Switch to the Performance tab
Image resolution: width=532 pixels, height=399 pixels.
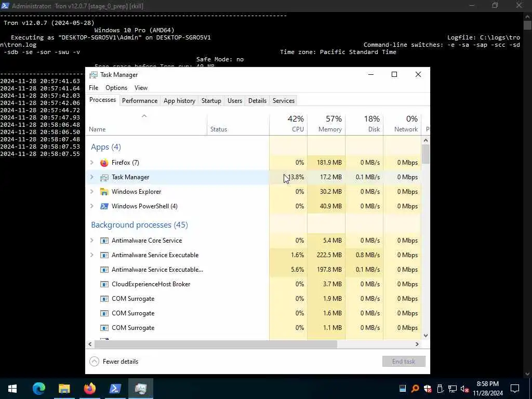pos(140,101)
